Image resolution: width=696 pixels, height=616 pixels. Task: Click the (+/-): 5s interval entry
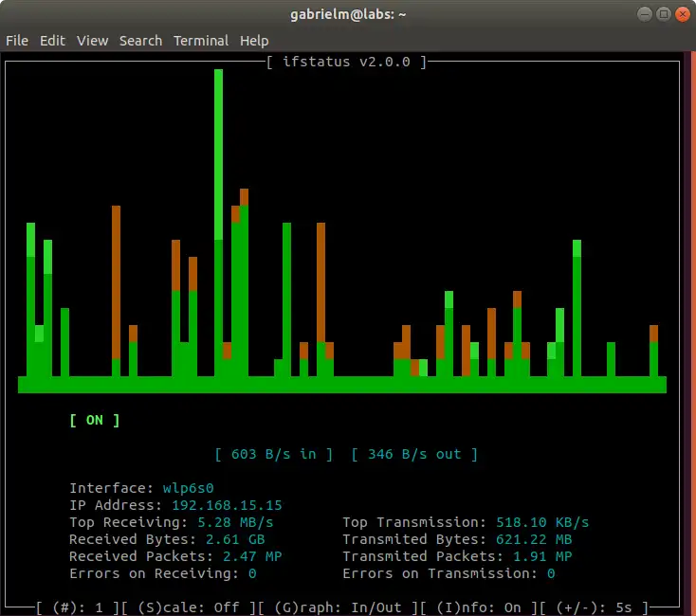point(594,607)
